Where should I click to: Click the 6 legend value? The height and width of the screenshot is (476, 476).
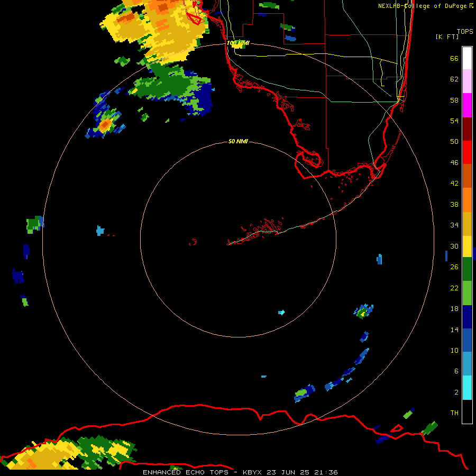pos(456,371)
